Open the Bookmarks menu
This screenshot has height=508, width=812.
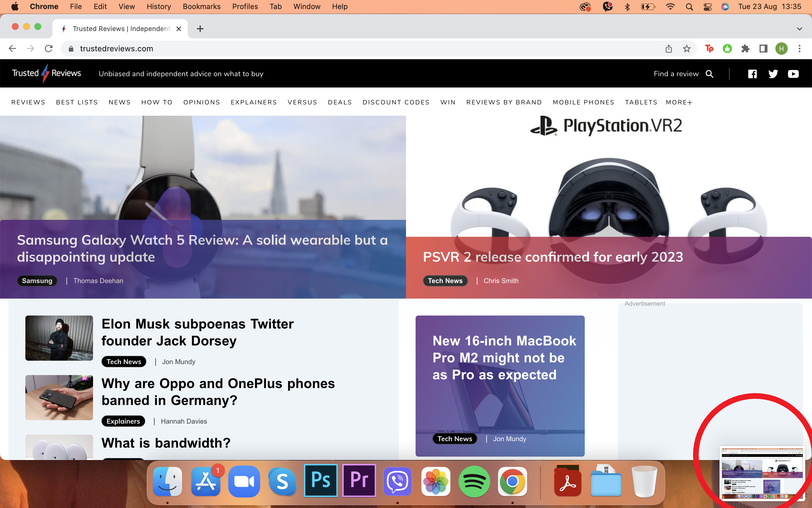coord(202,7)
